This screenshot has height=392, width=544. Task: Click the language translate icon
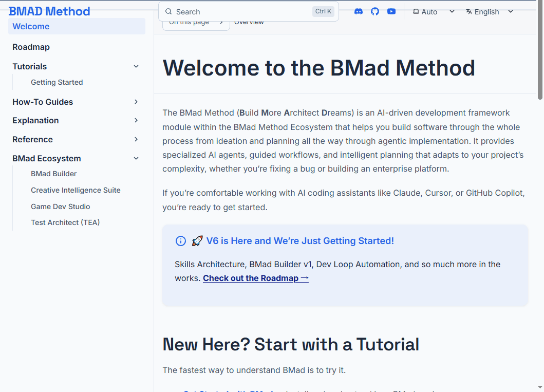[469, 11]
